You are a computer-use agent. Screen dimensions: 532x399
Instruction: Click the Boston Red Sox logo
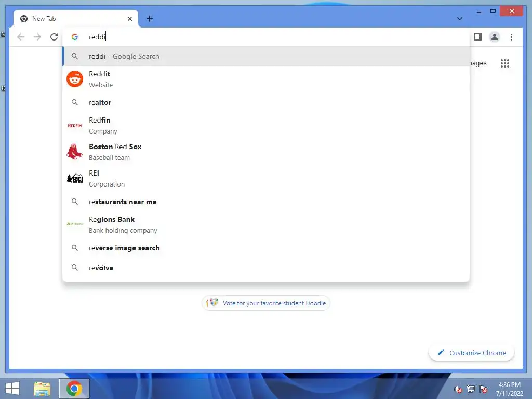[75, 152]
